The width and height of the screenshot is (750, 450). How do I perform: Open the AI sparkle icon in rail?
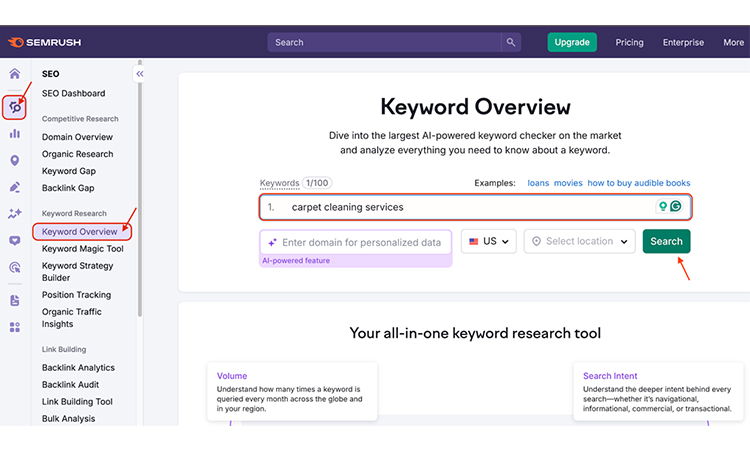coord(15,213)
